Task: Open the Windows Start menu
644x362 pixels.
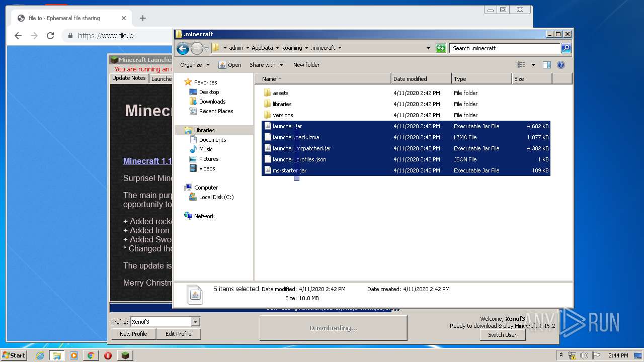Action: (x=14, y=355)
